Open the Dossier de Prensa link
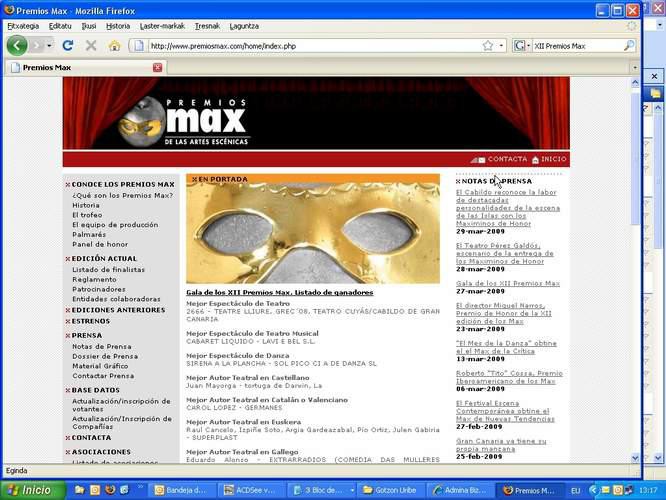 click(x=105, y=356)
